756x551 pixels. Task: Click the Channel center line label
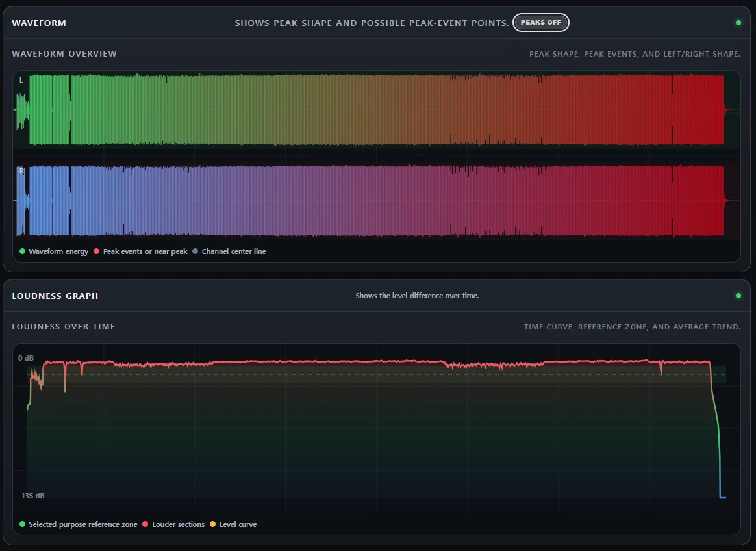click(x=234, y=251)
